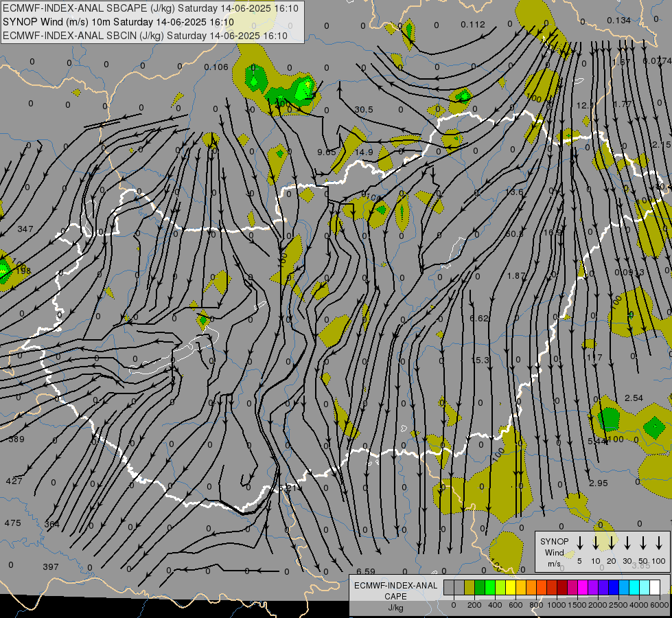Click the wind arrow above the 50 label
This screenshot has width=672, height=618.
643,542
